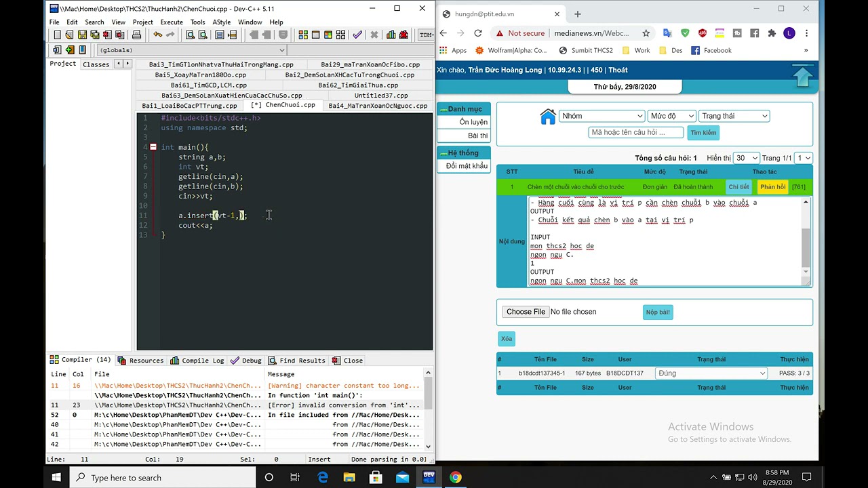Click the question search input field

coord(635,133)
